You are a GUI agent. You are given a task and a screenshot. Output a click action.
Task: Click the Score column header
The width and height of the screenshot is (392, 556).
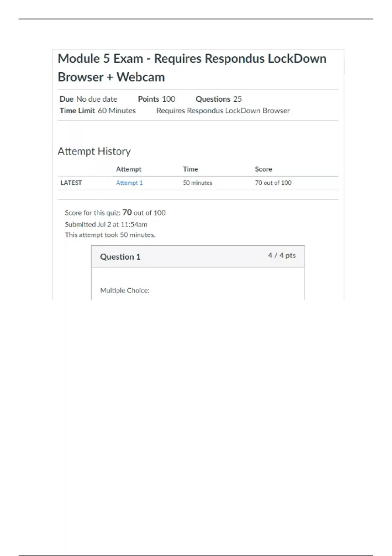tap(263, 169)
